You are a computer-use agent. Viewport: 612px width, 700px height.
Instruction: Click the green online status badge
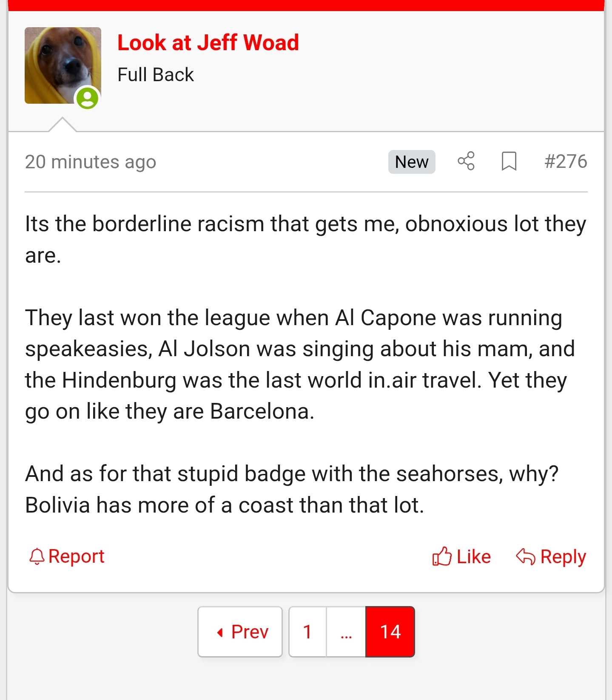[88, 99]
